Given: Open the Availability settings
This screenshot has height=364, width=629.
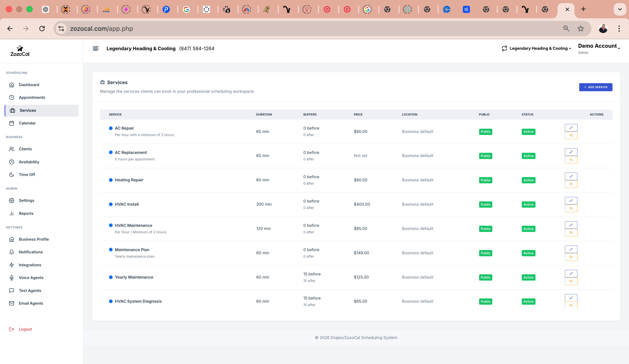Looking at the screenshot, I should (29, 162).
